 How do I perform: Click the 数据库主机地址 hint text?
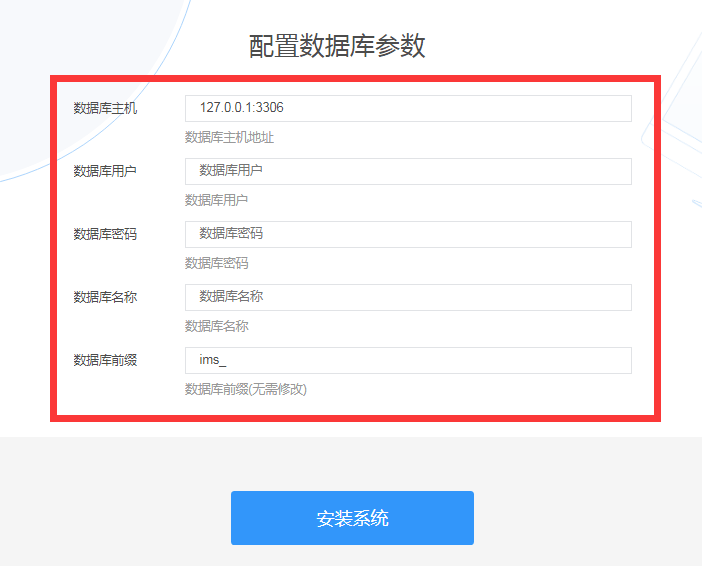(229, 137)
